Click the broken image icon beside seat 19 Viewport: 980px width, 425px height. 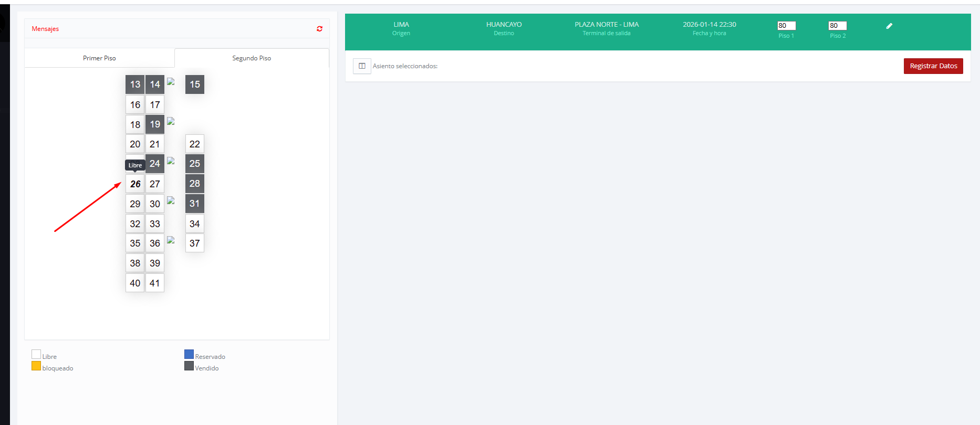[171, 122]
